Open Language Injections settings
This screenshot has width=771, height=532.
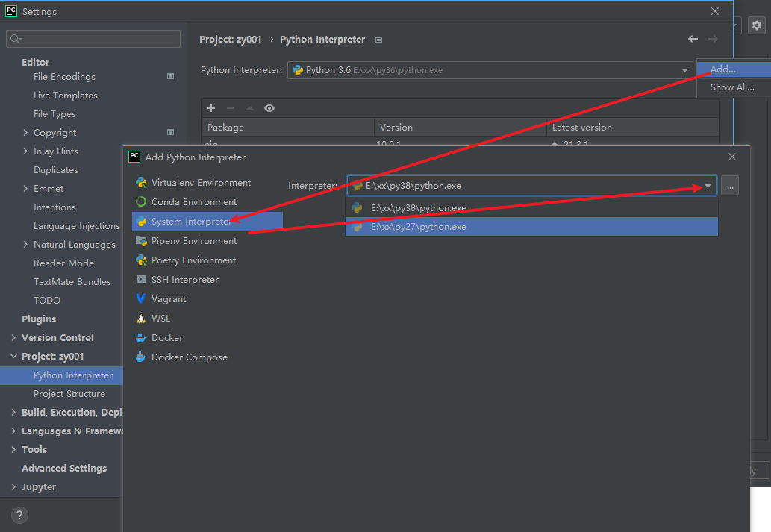click(77, 226)
